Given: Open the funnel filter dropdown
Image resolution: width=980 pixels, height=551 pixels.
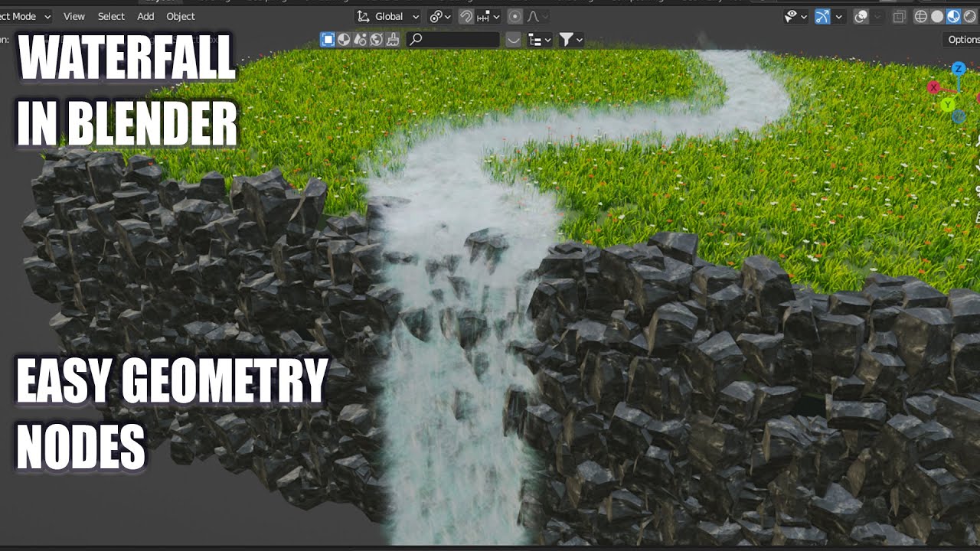Looking at the screenshot, I should pos(571,39).
